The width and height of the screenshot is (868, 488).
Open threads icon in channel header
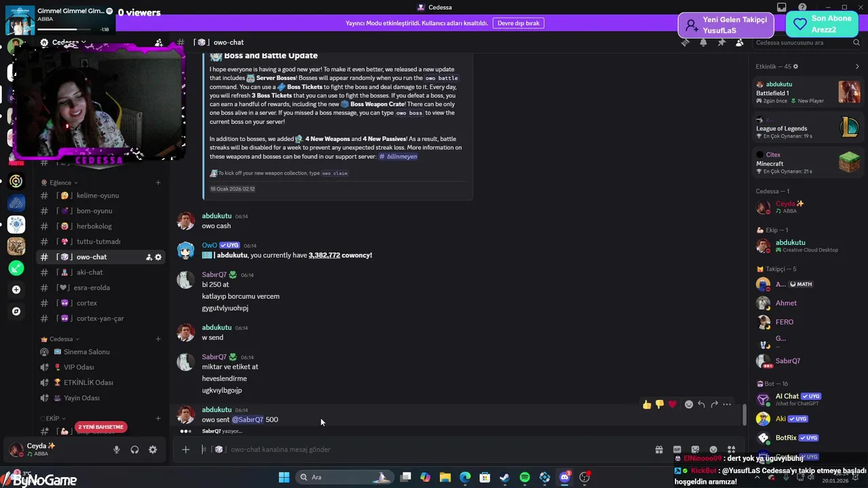(686, 42)
